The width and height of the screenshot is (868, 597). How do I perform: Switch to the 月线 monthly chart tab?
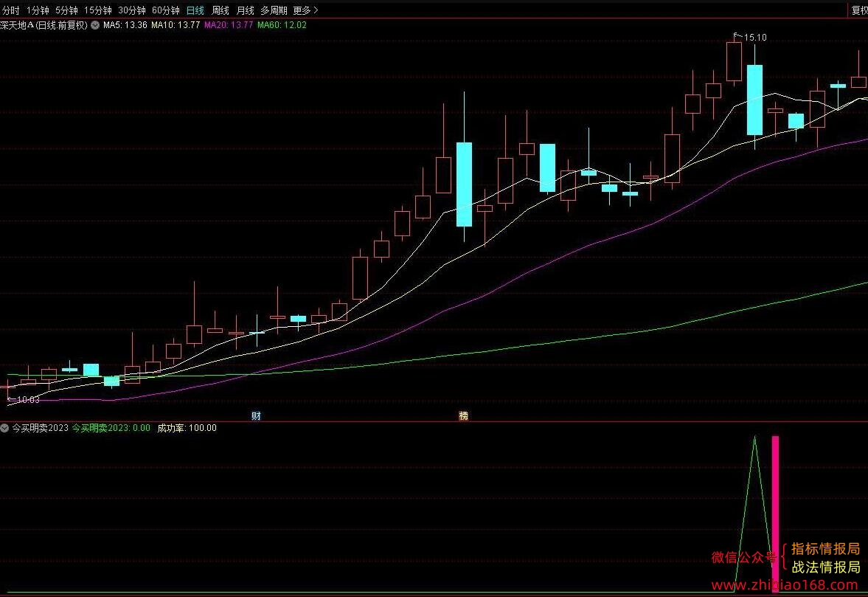click(x=246, y=10)
